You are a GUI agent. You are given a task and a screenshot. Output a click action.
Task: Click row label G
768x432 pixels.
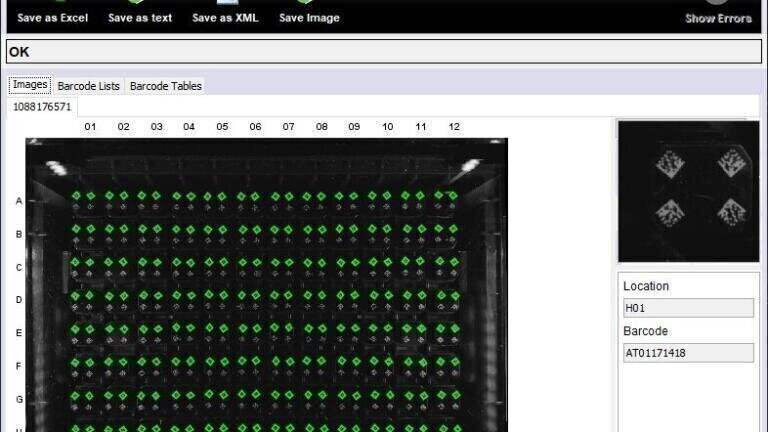point(19,399)
